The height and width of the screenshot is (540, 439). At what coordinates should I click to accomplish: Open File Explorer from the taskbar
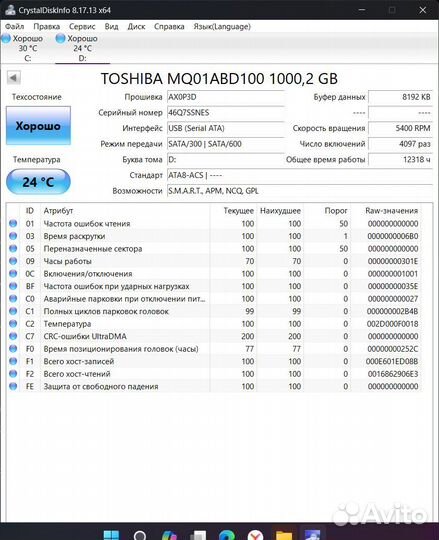284,536
